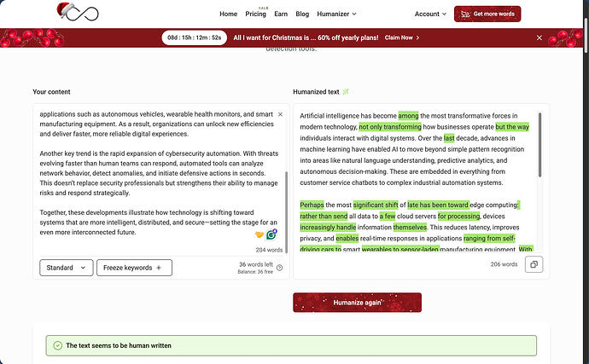589x364 pixels.
Task: Click the Get more words button
Action: point(487,14)
